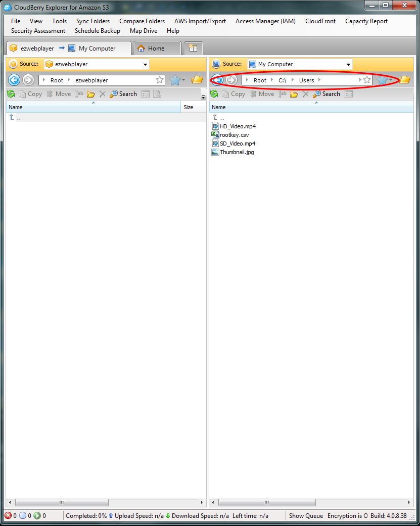The height and width of the screenshot is (526, 420).
Task: Click the rename icon in right pane toolbar
Action: [x=283, y=94]
